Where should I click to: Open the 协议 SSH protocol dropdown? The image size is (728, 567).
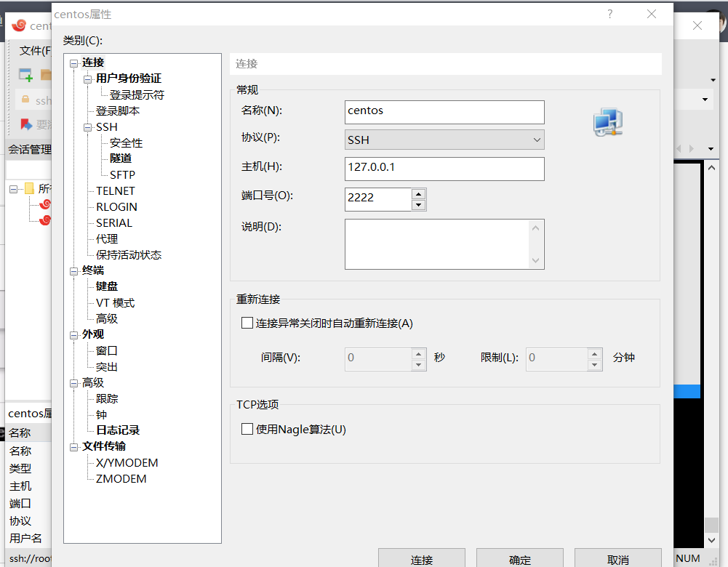[x=444, y=140]
